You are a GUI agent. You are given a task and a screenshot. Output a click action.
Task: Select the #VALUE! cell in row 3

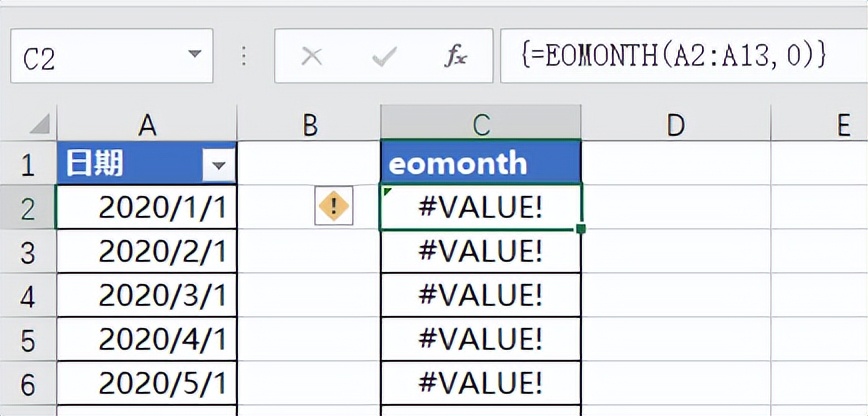pyautogui.click(x=481, y=251)
